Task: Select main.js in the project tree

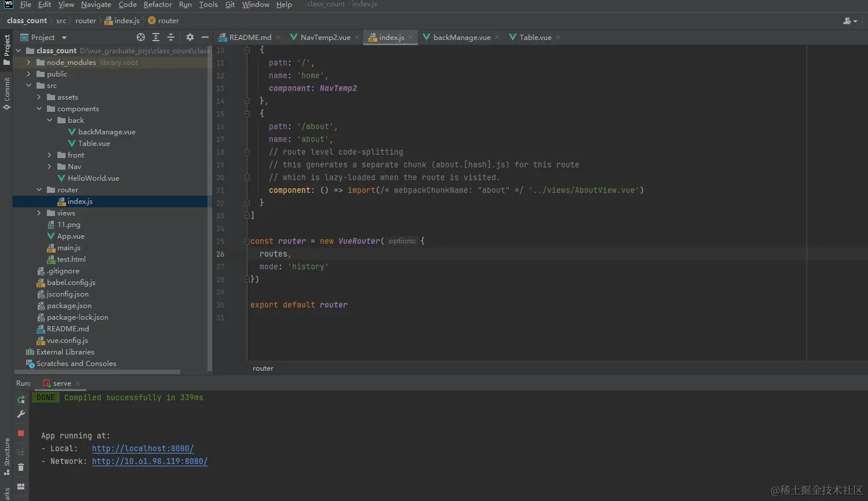Action: 68,248
